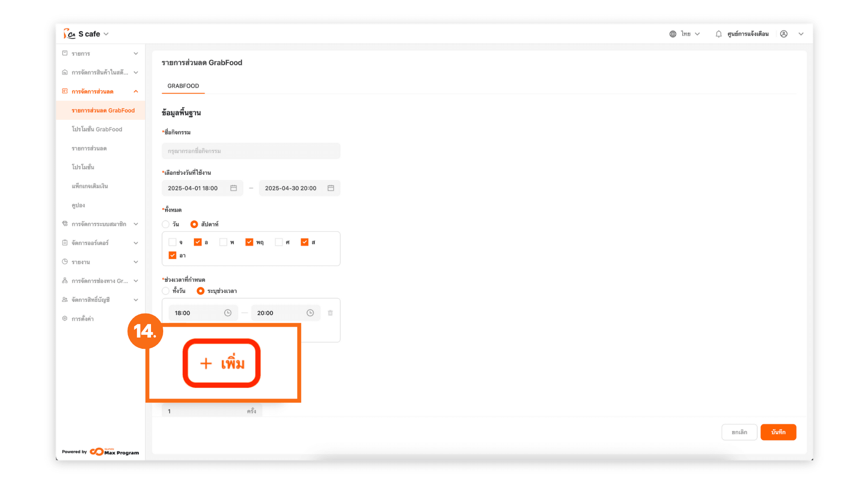
Task: Delete the time range with trash icon
Action: [x=330, y=313]
